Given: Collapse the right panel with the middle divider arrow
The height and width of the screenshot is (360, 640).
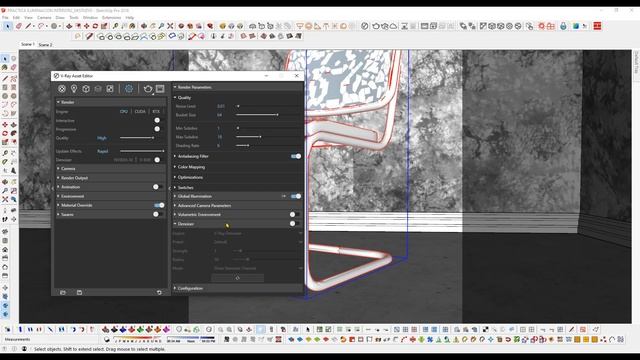Looking at the screenshot, I should click(x=170, y=188).
